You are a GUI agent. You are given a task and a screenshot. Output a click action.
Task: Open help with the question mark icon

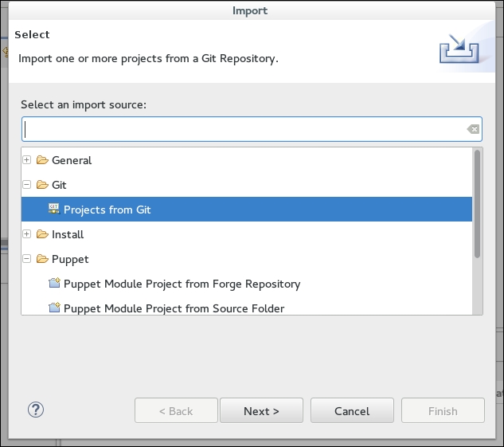(x=36, y=410)
